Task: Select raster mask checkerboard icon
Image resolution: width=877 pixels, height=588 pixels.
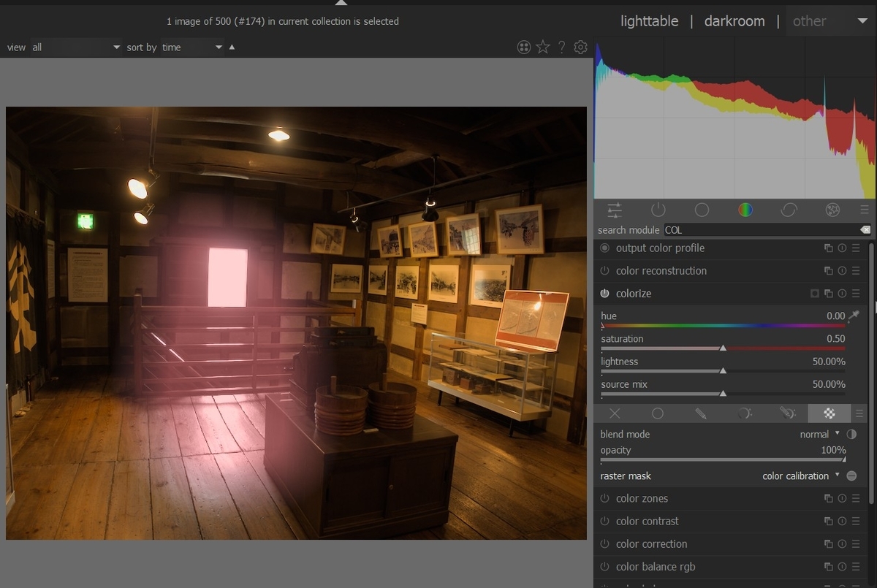Action: click(x=829, y=413)
